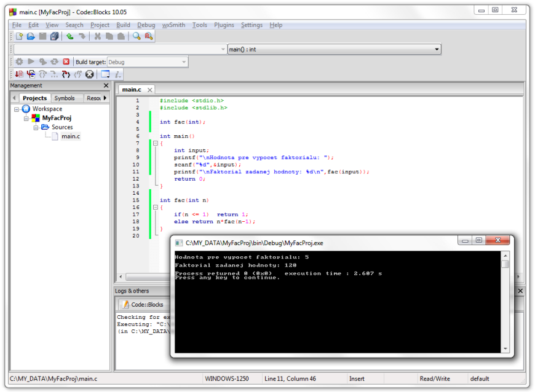Close the main.c editor tab
This screenshot has height=392, width=535.
[x=150, y=90]
